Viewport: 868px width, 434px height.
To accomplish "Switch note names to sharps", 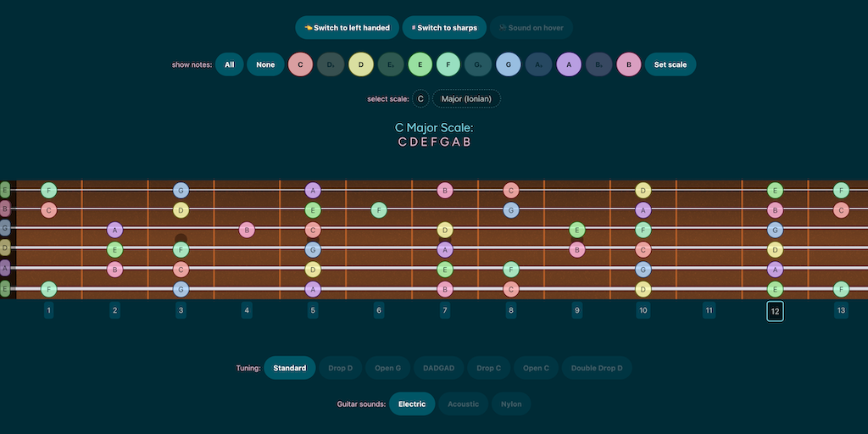I will tap(445, 28).
